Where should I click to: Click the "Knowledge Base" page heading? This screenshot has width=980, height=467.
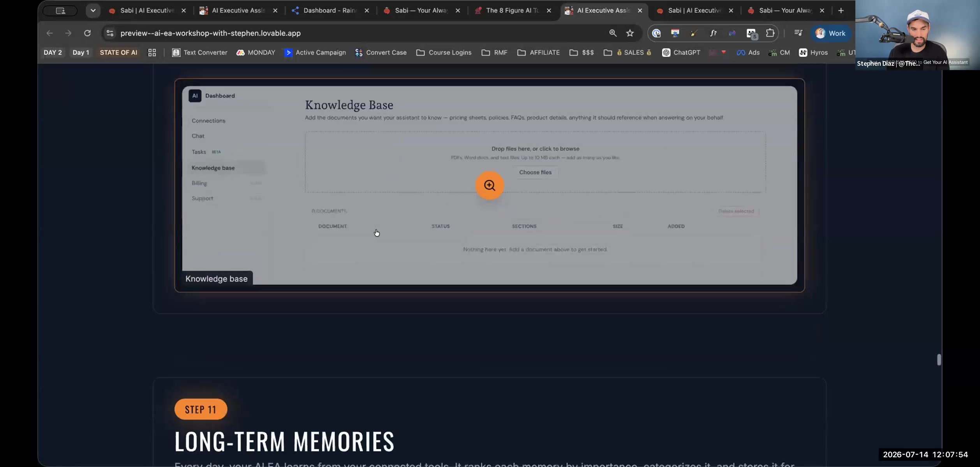[349, 105]
